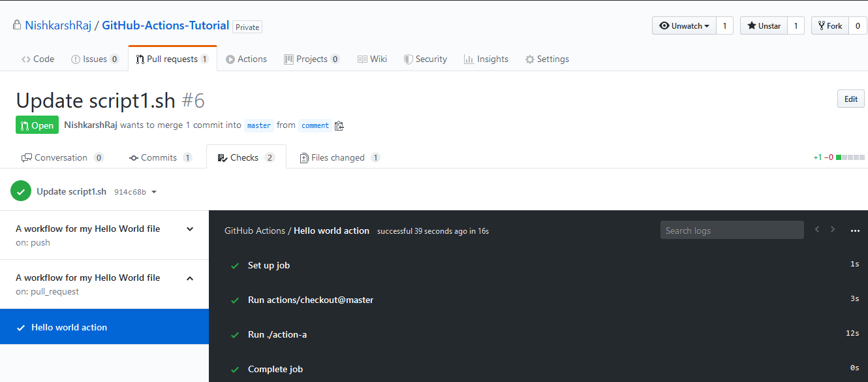The width and height of the screenshot is (868, 382).
Task: Click the +1 −0 diffstat bar
Action: tap(839, 157)
